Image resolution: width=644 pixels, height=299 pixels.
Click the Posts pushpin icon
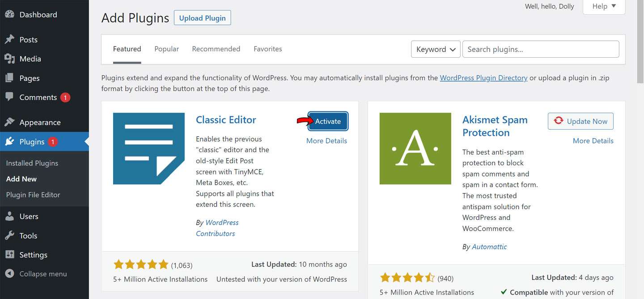pyautogui.click(x=10, y=39)
